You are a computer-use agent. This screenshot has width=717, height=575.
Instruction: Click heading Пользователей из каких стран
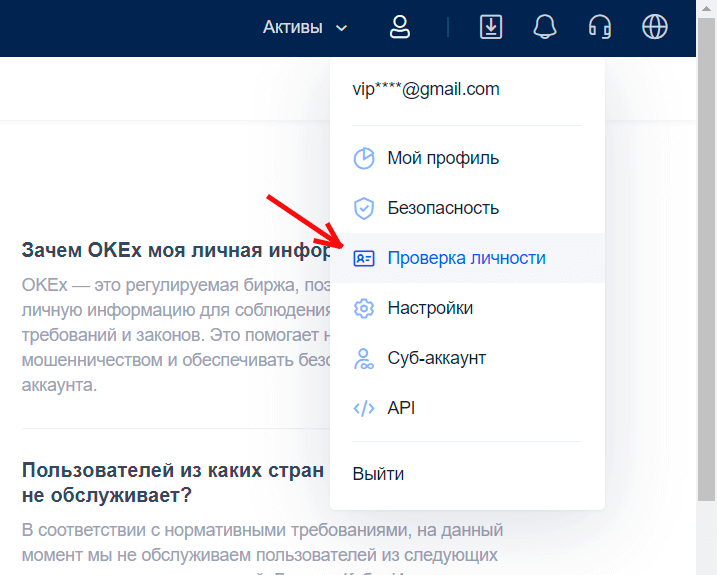[173, 483]
